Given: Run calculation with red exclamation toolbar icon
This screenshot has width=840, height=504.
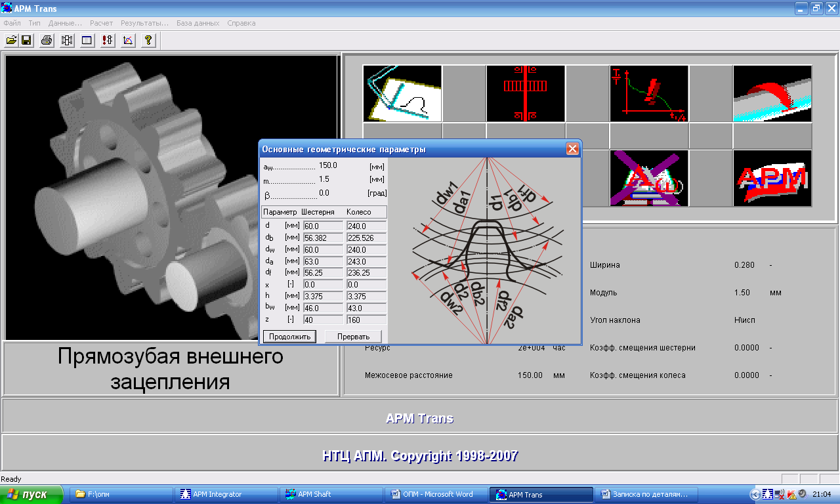Looking at the screenshot, I should (x=108, y=41).
